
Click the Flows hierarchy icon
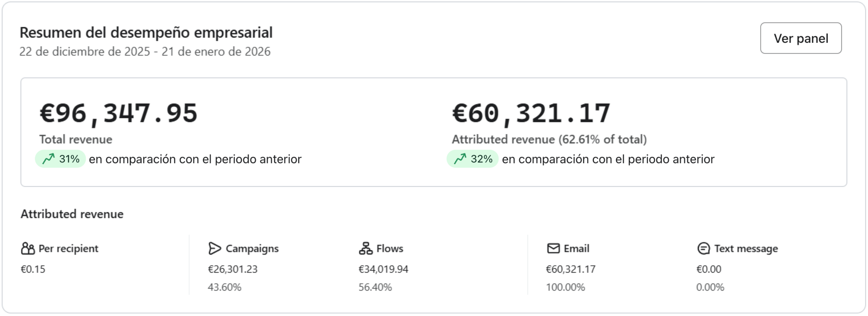click(x=366, y=249)
